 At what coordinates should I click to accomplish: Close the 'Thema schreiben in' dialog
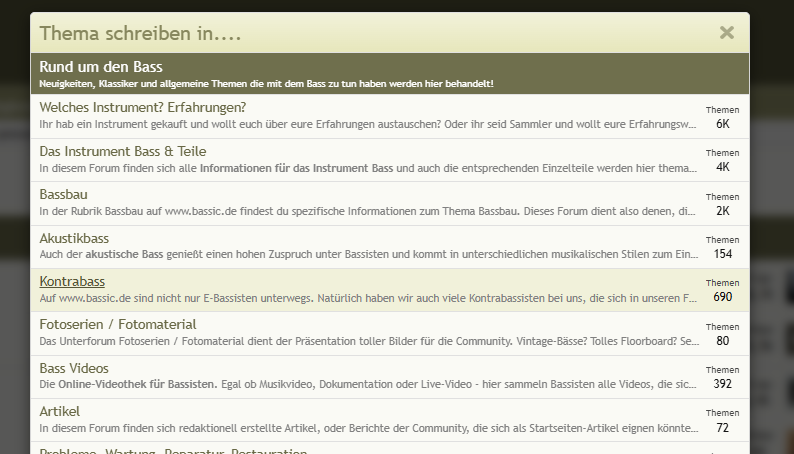[727, 33]
